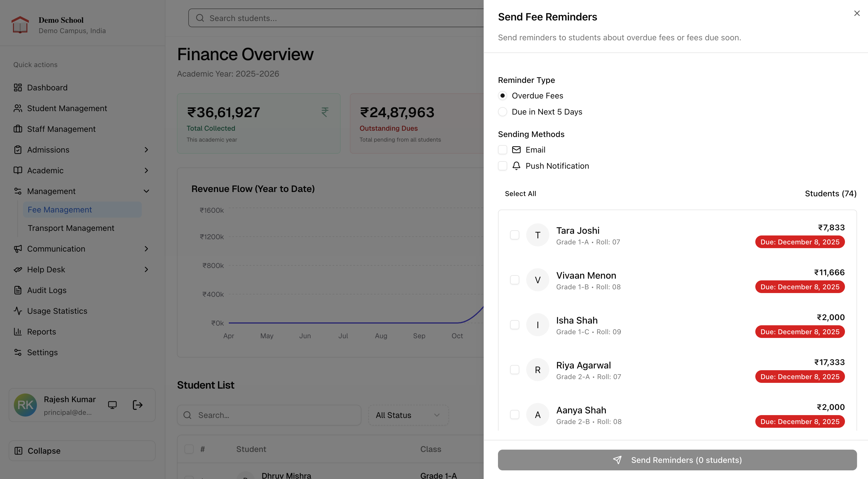The width and height of the screenshot is (868, 479).
Task: Go to Student Management in sidebar
Action: 67,109
